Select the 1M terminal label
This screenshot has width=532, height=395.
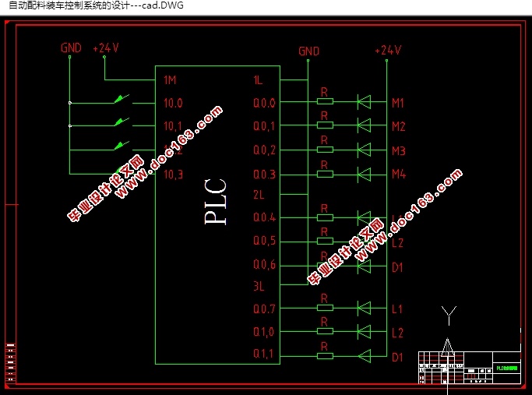pyautogui.click(x=170, y=80)
